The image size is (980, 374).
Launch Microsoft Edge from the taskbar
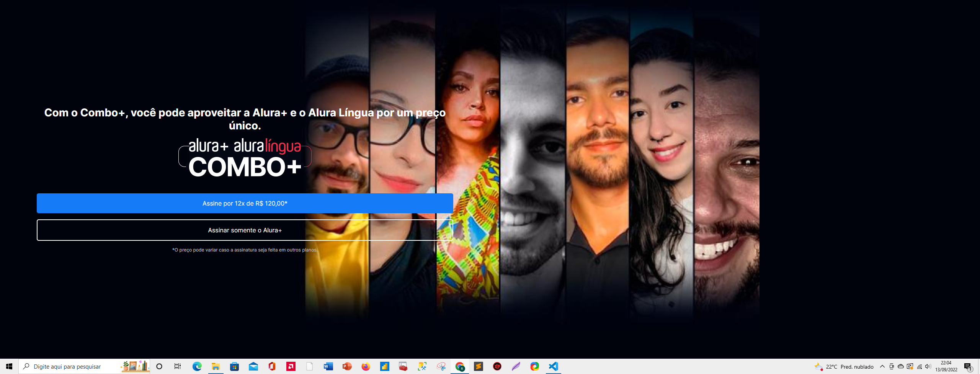click(x=197, y=366)
